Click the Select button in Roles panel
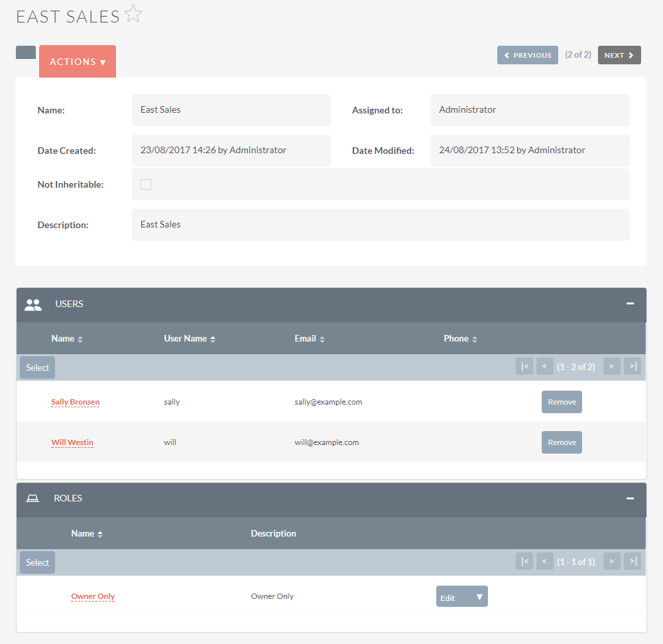663x644 pixels. (38, 562)
